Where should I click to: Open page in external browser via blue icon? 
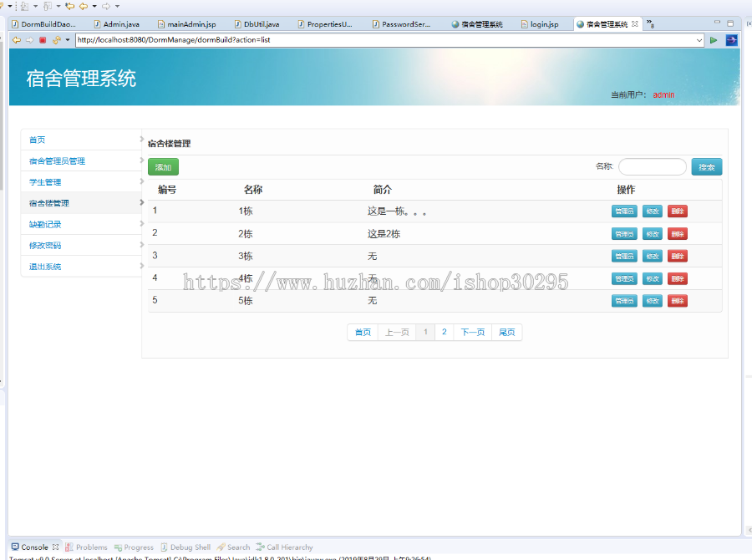click(732, 39)
